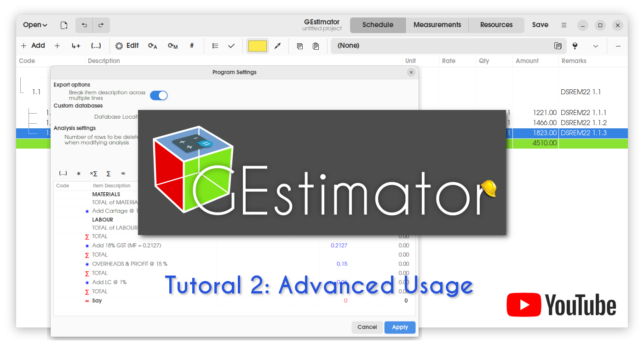Copy selected schedule rows icon
The image size is (644, 345).
click(300, 46)
